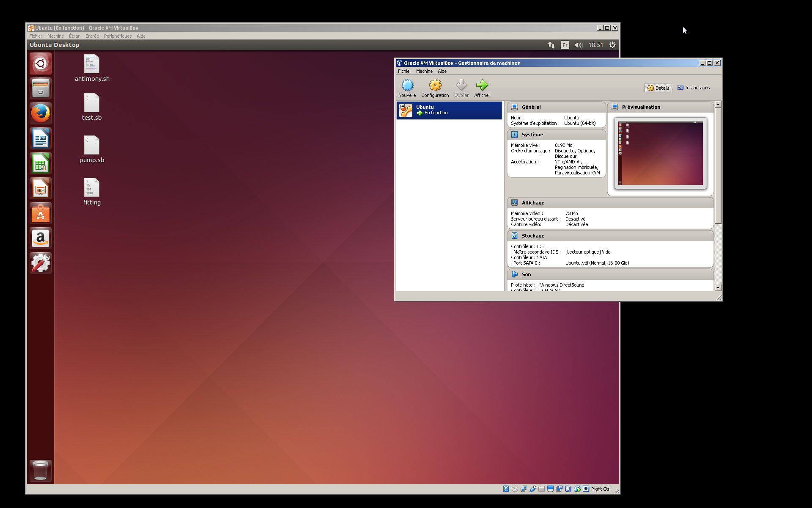The width and height of the screenshot is (812, 508).
Task: Click the 18:51 clock in Ubuntu panel
Action: coord(595,45)
